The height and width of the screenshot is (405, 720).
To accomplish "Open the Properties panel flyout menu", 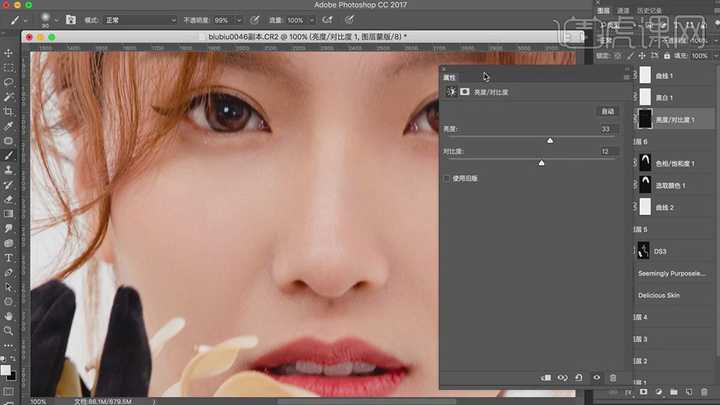I will point(626,77).
